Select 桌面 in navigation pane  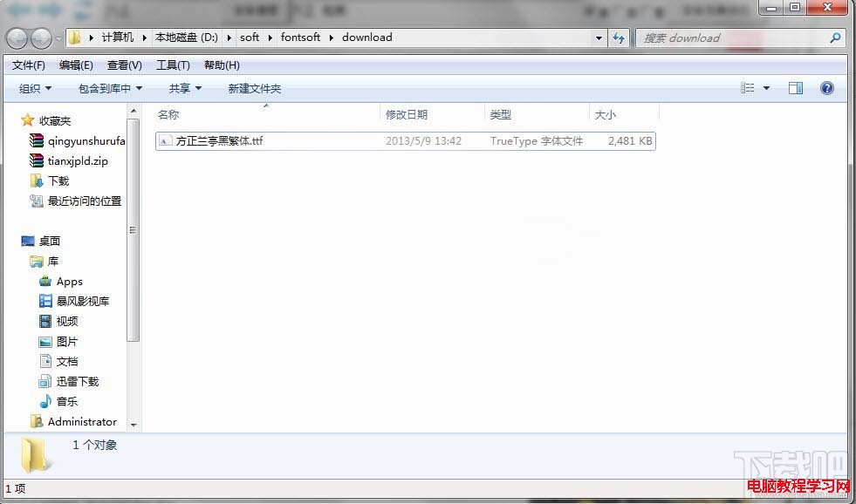50,241
